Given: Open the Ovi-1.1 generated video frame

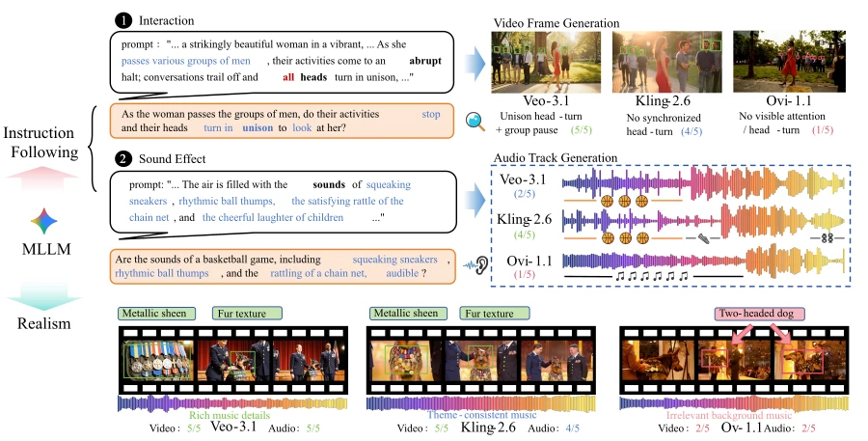Looking at the screenshot, I should (x=789, y=62).
